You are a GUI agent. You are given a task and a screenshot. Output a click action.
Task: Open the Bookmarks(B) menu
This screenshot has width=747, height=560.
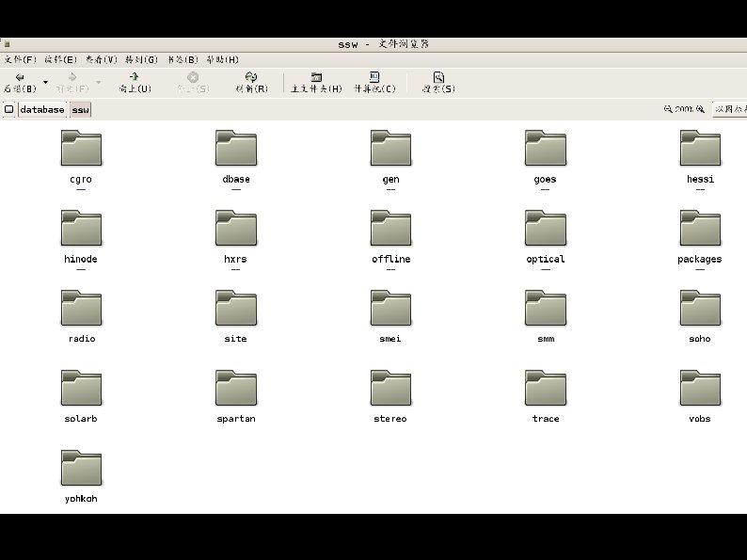183,59
